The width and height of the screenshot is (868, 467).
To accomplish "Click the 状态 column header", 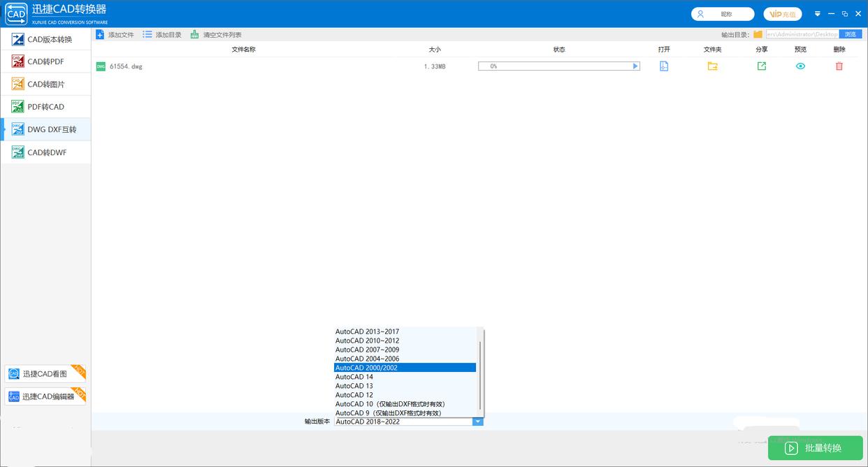I will point(559,50).
